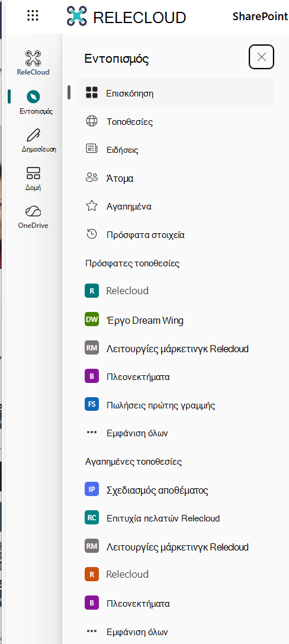
Task: Click the IP site icon
Action: coord(92,490)
